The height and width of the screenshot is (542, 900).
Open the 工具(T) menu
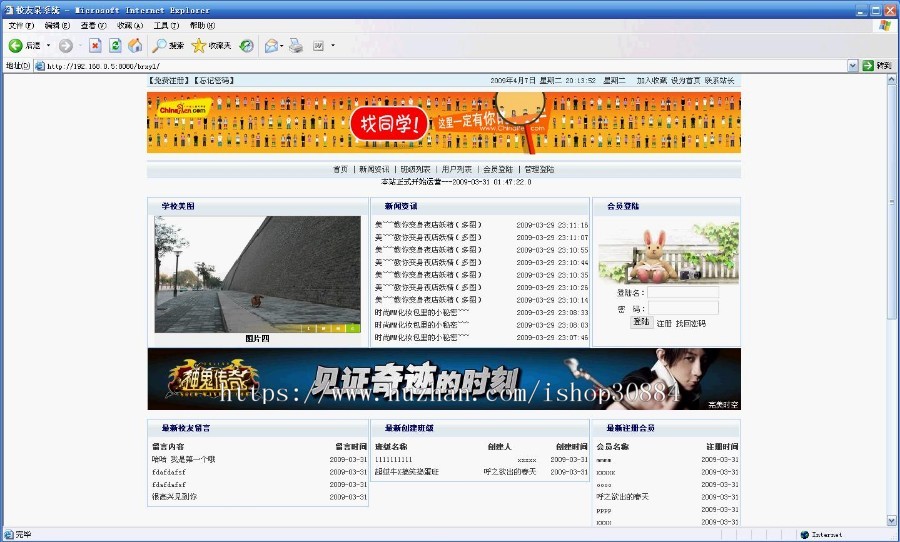[x=166, y=25]
